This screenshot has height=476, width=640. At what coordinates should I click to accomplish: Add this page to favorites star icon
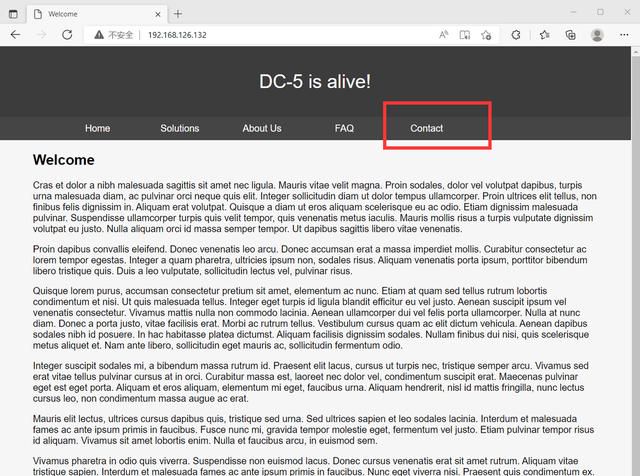click(486, 35)
